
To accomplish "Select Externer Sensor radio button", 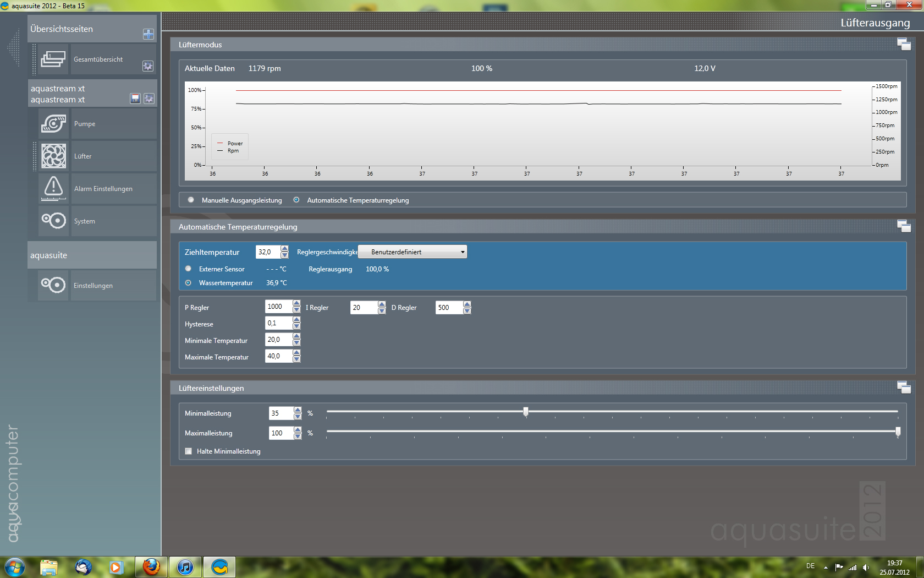I will pos(189,269).
